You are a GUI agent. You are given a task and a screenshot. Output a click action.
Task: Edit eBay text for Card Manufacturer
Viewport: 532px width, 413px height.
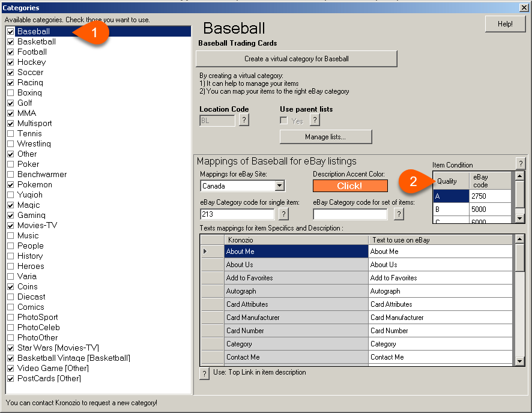pyautogui.click(x=440, y=318)
